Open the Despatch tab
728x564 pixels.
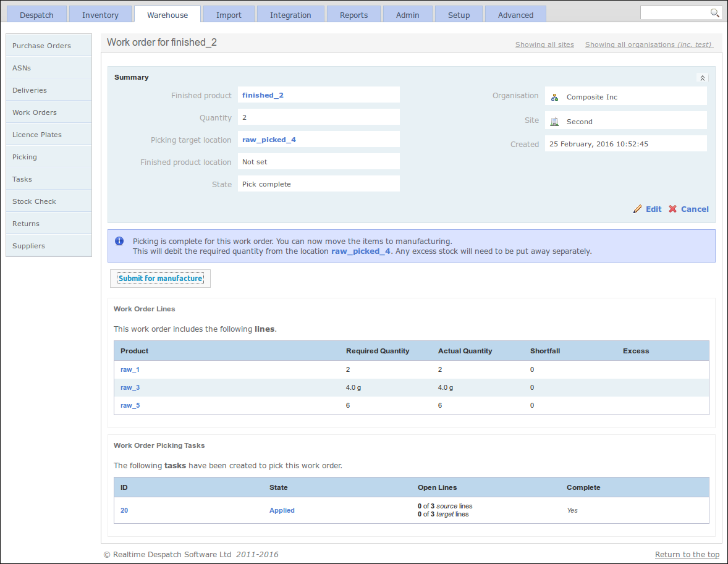coord(36,15)
